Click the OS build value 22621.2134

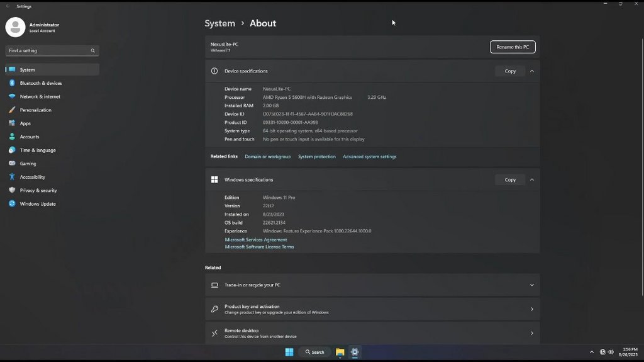tap(274, 222)
